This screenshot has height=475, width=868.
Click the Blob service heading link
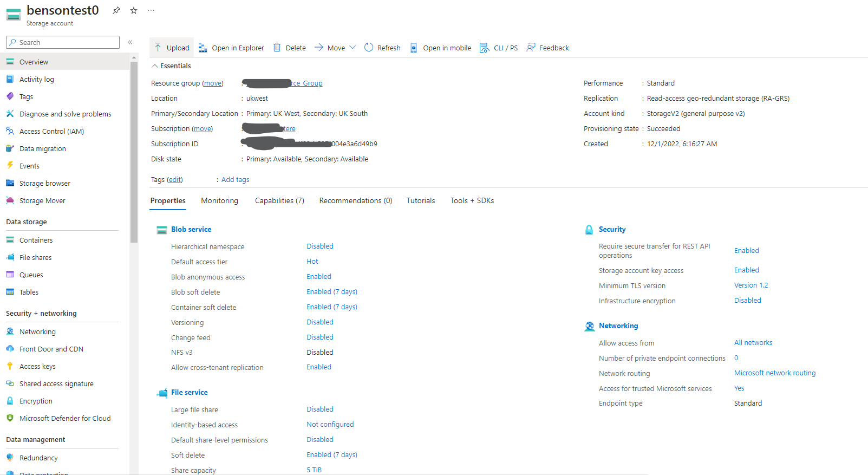pyautogui.click(x=191, y=229)
